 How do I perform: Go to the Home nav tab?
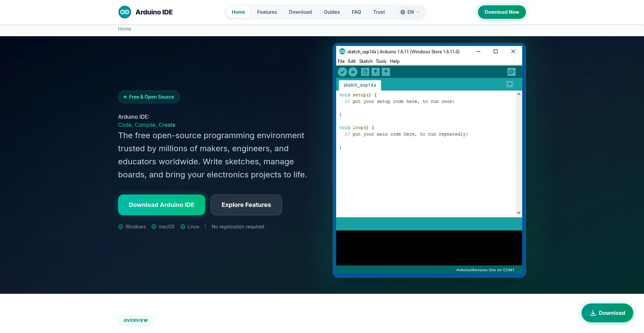tap(238, 12)
